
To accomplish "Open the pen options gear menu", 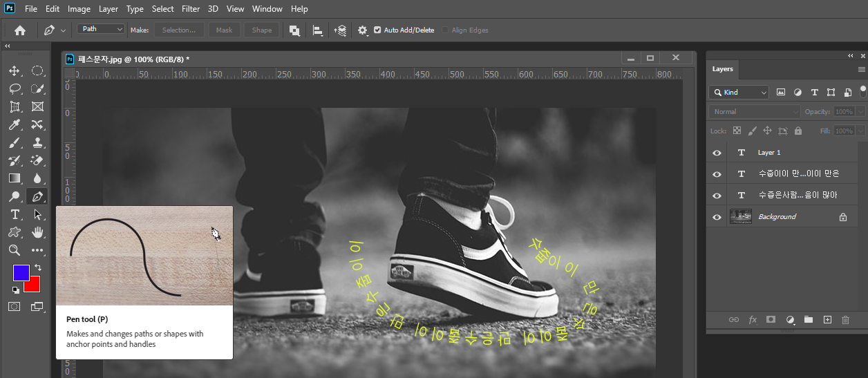I will (x=363, y=30).
